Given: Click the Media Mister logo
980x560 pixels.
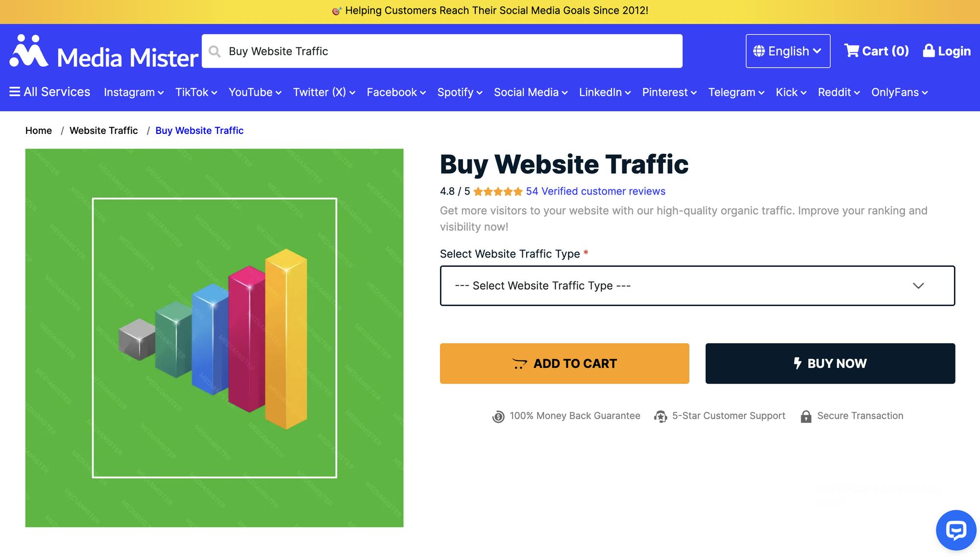Looking at the screenshot, I should [x=103, y=51].
